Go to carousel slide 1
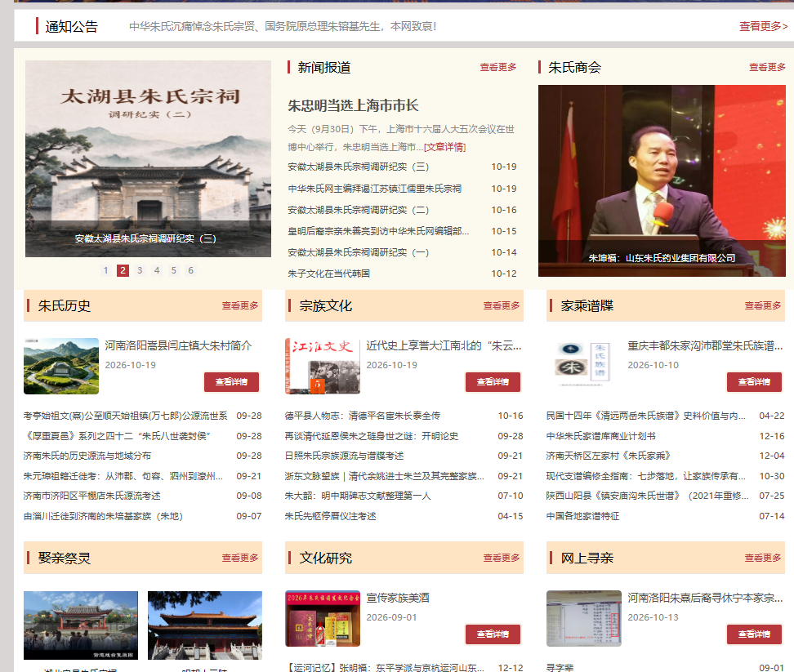The width and height of the screenshot is (794, 672). pos(106,270)
